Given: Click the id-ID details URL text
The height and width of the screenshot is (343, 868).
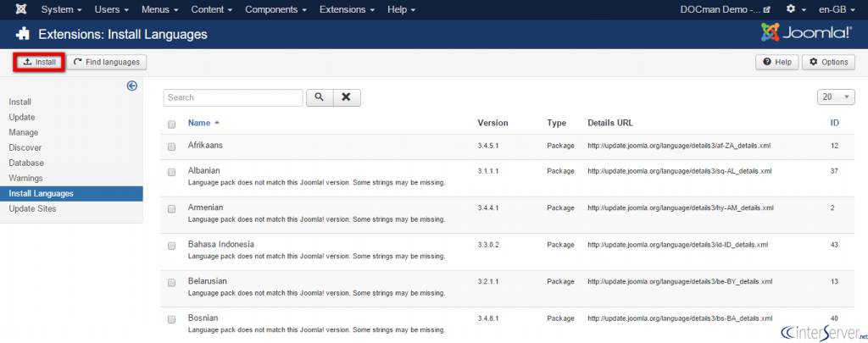Looking at the screenshot, I should coord(677,245).
